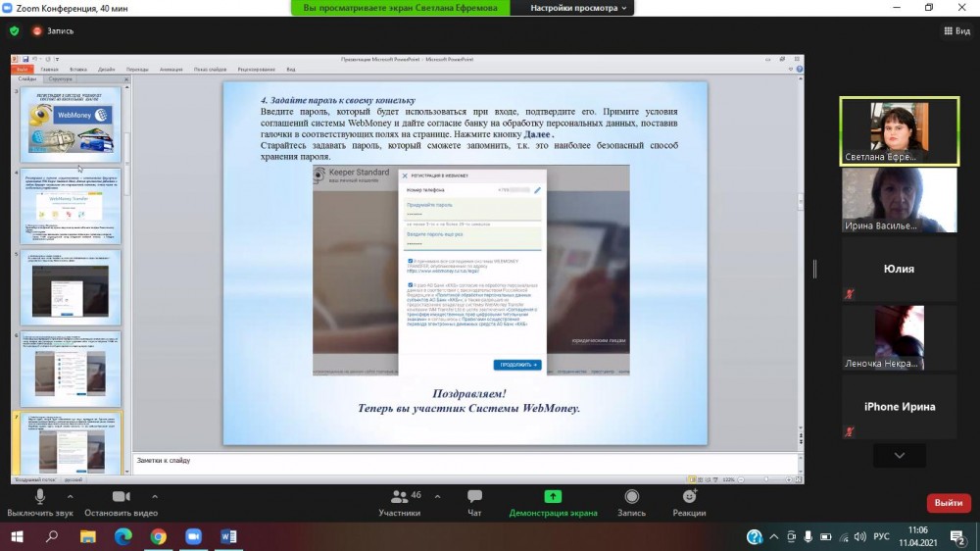The height and width of the screenshot is (551, 980).
Task: Select Светлана Ефремова's video thumbnail
Action: (900, 130)
